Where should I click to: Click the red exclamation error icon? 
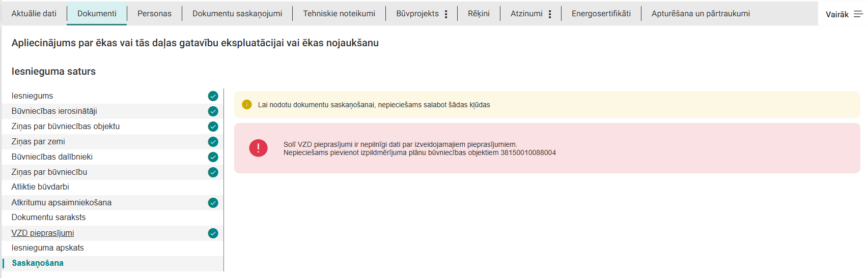click(258, 148)
